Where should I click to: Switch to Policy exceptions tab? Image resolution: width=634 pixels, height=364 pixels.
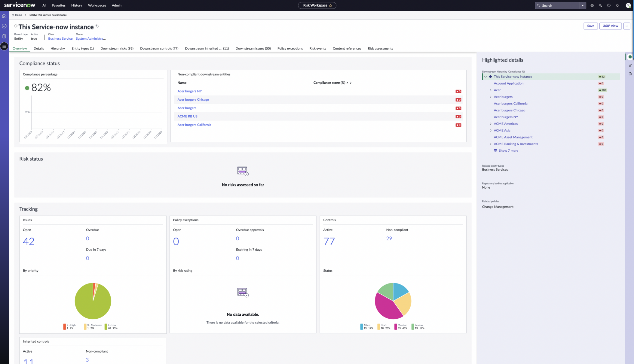pyautogui.click(x=290, y=48)
